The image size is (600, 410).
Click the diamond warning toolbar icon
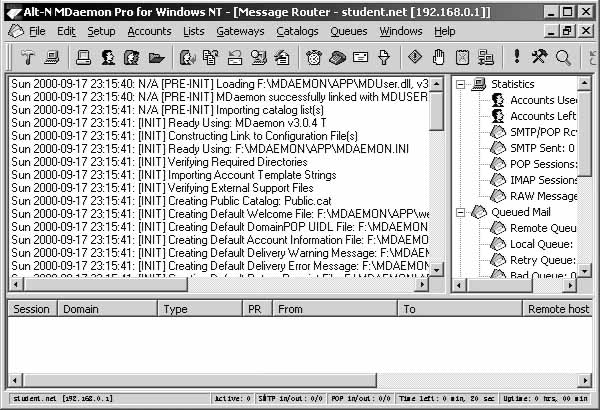click(x=415, y=57)
